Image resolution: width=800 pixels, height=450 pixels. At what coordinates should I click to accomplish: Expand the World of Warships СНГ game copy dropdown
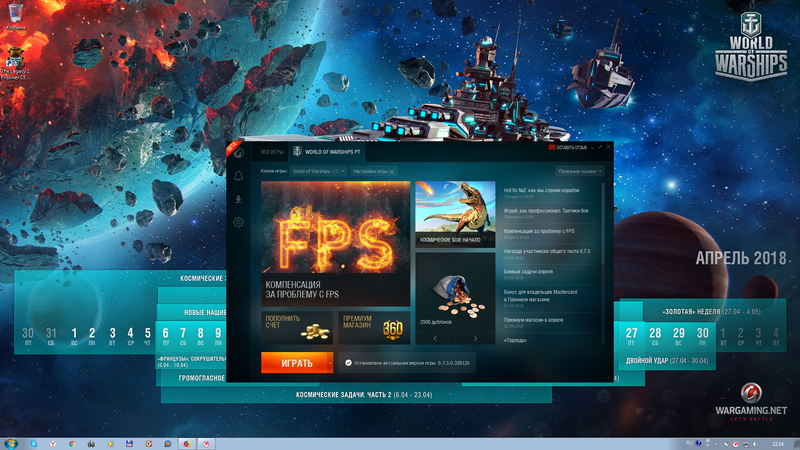(x=319, y=171)
